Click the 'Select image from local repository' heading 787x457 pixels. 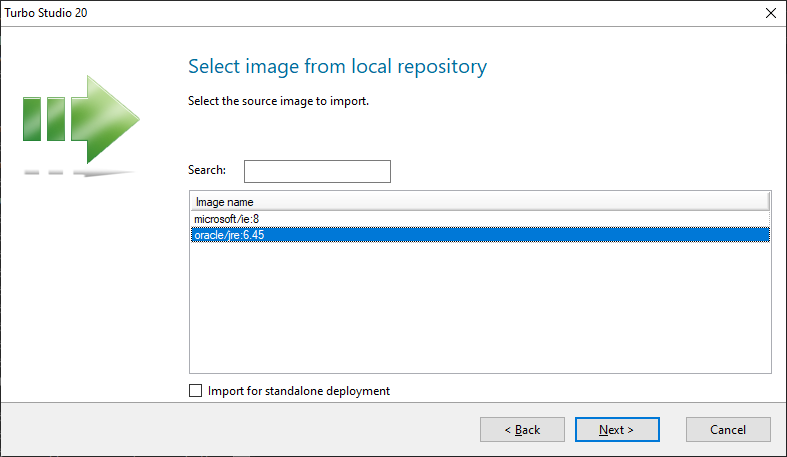coord(337,67)
